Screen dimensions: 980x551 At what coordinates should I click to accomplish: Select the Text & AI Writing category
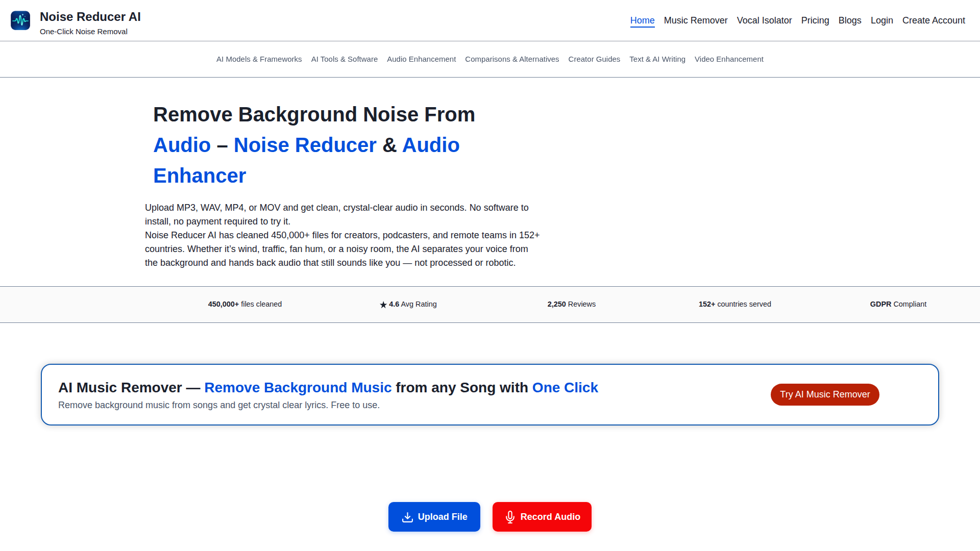657,59
